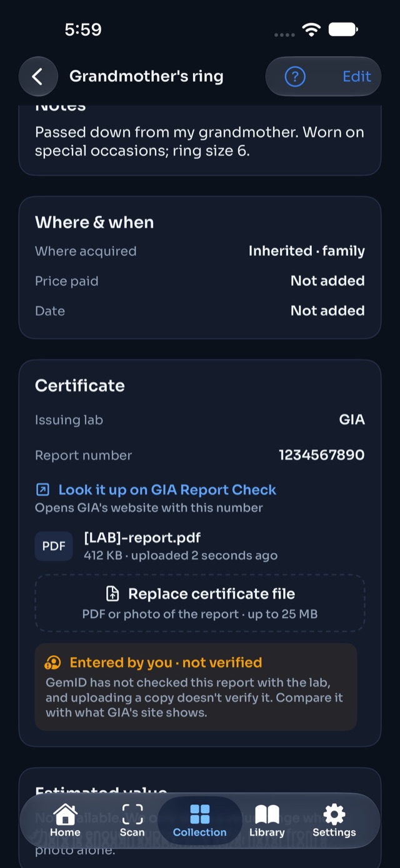Tap the GIA issuing lab value
400x868 pixels.
click(352, 420)
